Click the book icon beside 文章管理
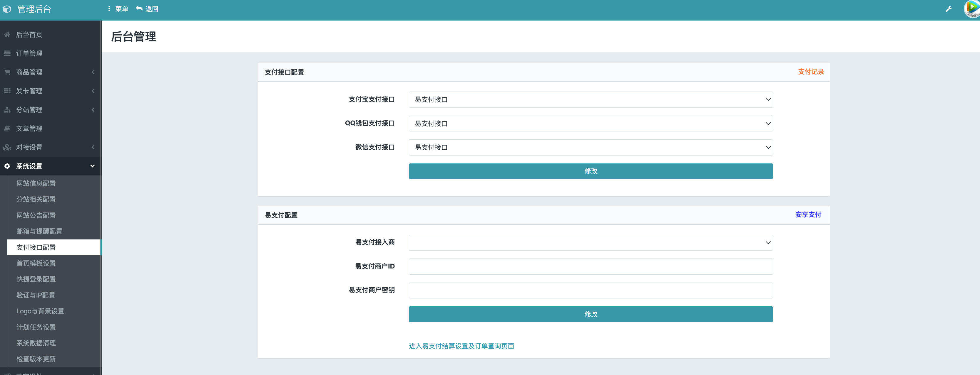 click(7, 129)
